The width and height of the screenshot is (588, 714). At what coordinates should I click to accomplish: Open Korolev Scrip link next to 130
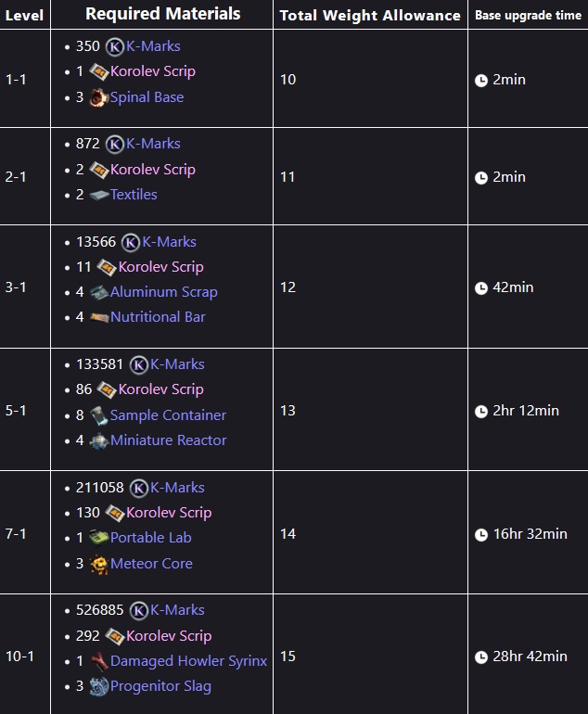click(169, 513)
